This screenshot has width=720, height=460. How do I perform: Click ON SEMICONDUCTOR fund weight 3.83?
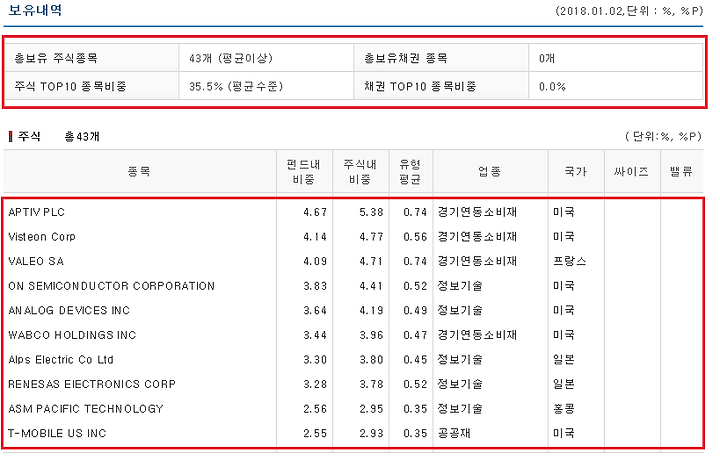click(315, 286)
